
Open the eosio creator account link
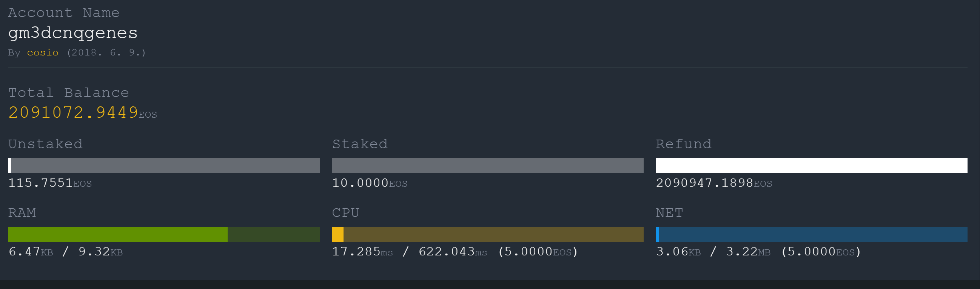point(43,52)
